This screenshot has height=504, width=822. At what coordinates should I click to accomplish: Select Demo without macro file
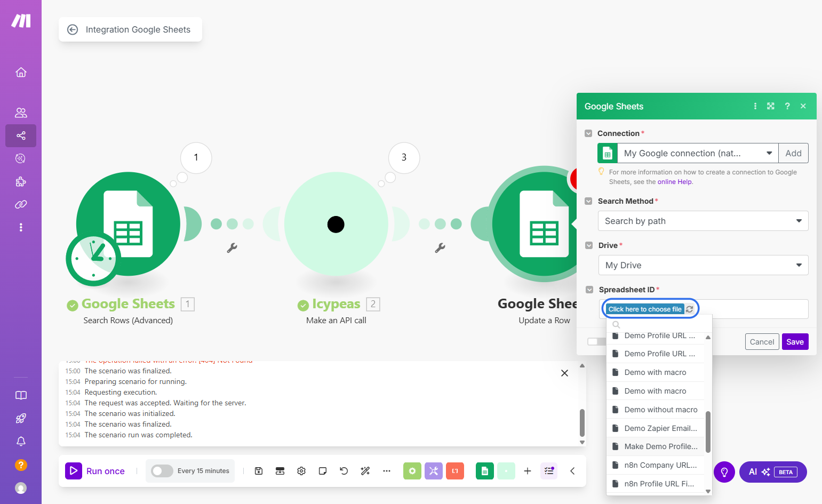click(x=656, y=410)
